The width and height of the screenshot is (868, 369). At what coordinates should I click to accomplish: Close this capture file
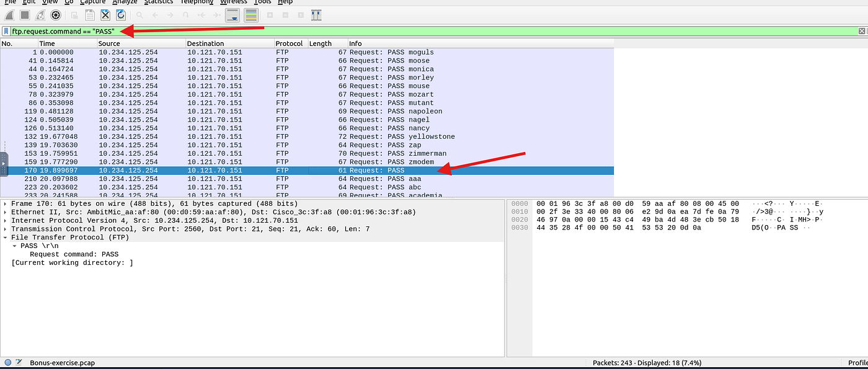click(x=105, y=14)
